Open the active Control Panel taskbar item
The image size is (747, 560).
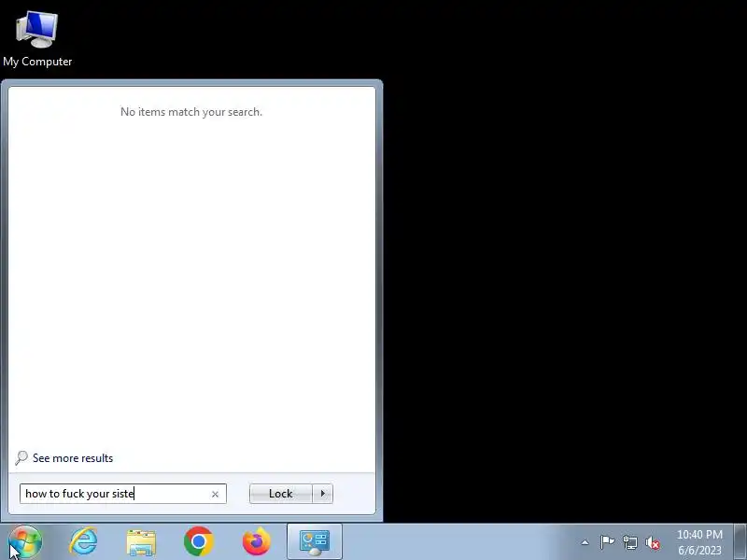coord(315,542)
